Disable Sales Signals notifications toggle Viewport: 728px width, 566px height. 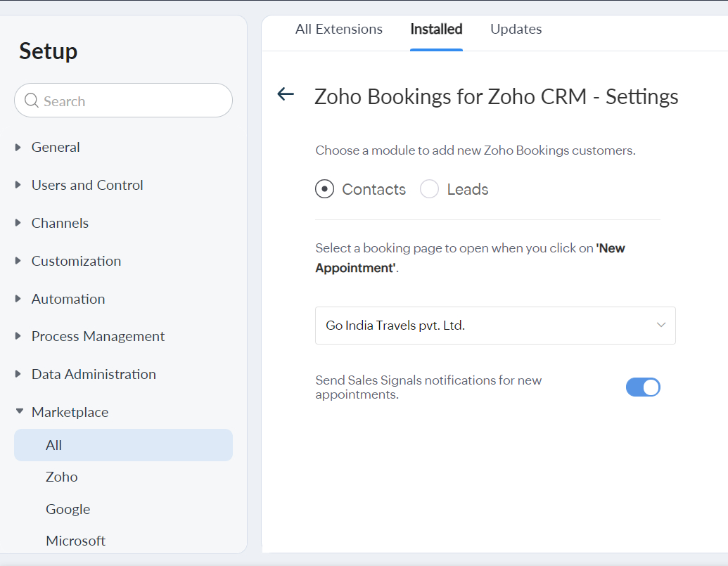(643, 387)
